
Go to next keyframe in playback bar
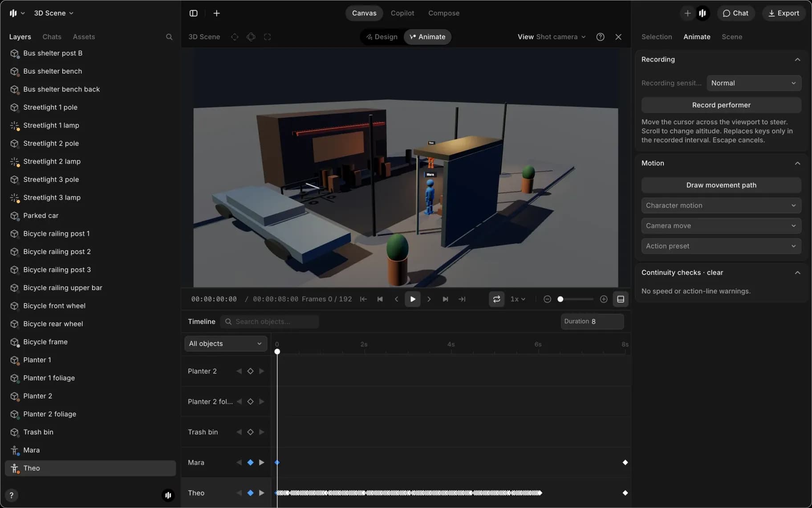pyautogui.click(x=445, y=299)
